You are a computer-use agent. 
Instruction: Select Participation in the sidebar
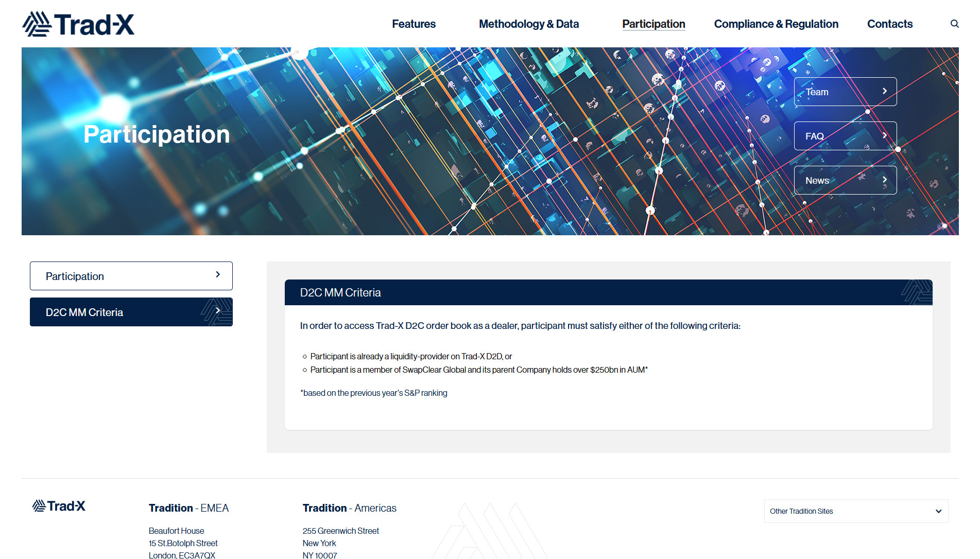coord(131,276)
